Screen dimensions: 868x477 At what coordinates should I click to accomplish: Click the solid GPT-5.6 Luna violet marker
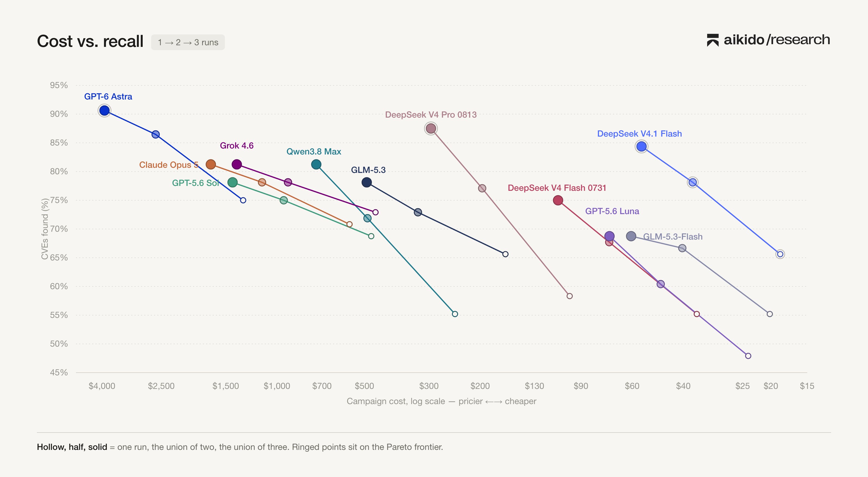point(609,236)
